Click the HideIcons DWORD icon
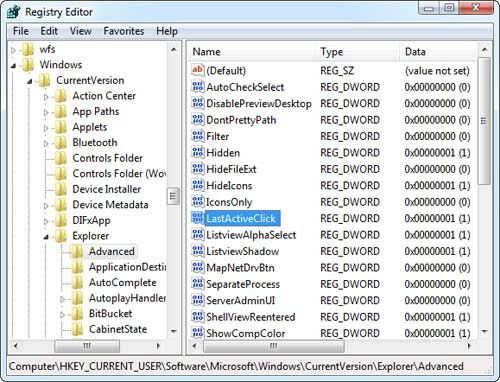The height and width of the screenshot is (382, 500). click(197, 185)
